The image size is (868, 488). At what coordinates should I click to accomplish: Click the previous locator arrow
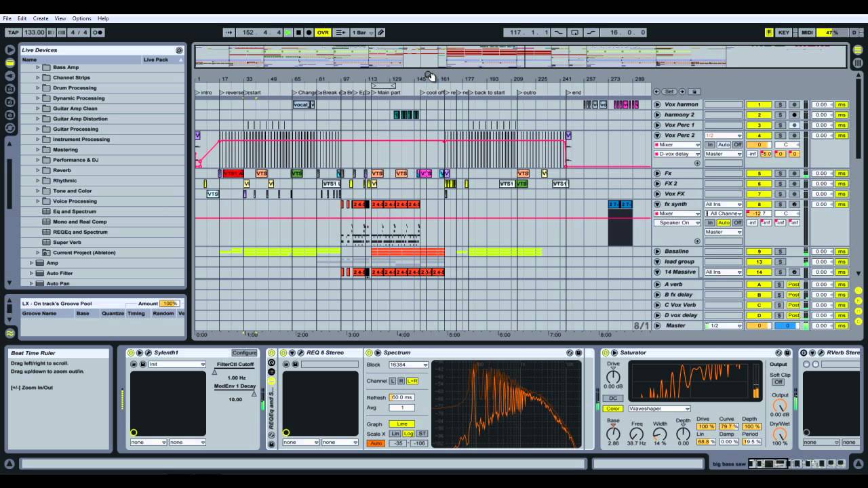click(657, 91)
